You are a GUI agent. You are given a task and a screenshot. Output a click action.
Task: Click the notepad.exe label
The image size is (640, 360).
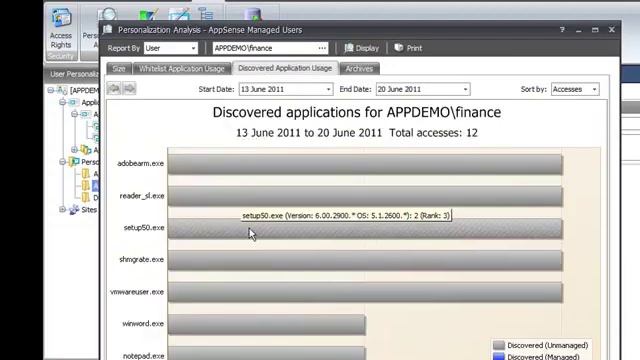[x=144, y=356]
